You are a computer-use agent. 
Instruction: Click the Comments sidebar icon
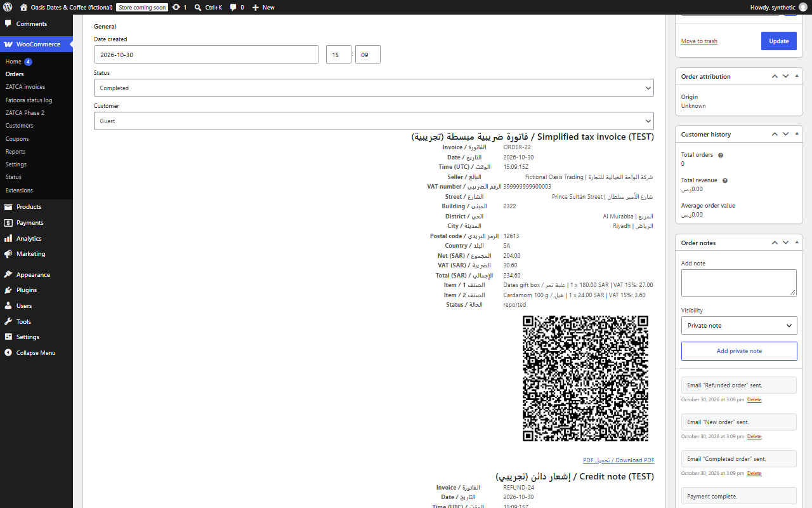point(8,23)
